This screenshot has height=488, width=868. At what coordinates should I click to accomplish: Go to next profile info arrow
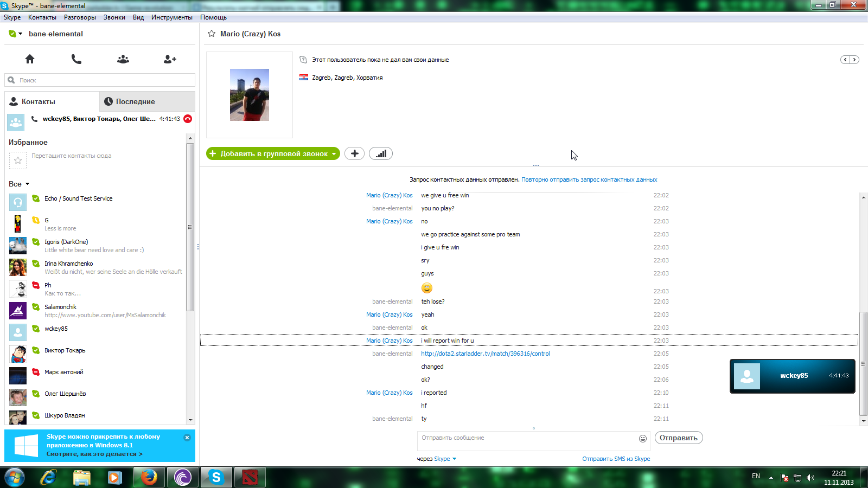854,60
